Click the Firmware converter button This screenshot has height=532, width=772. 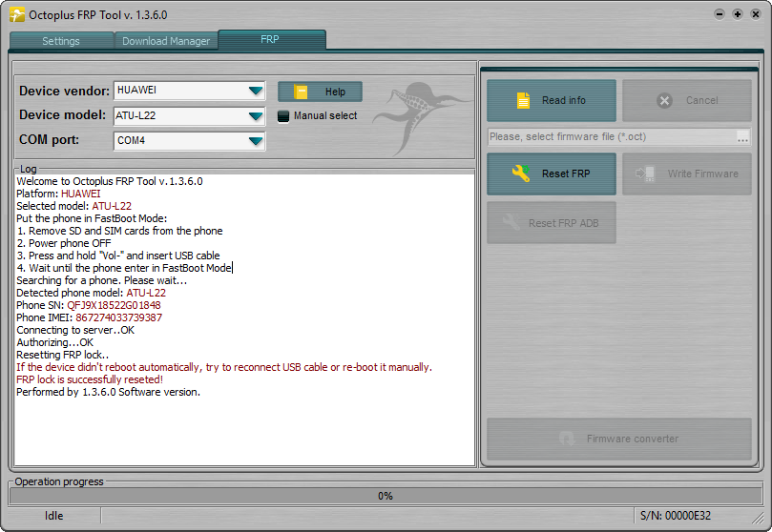(x=619, y=439)
